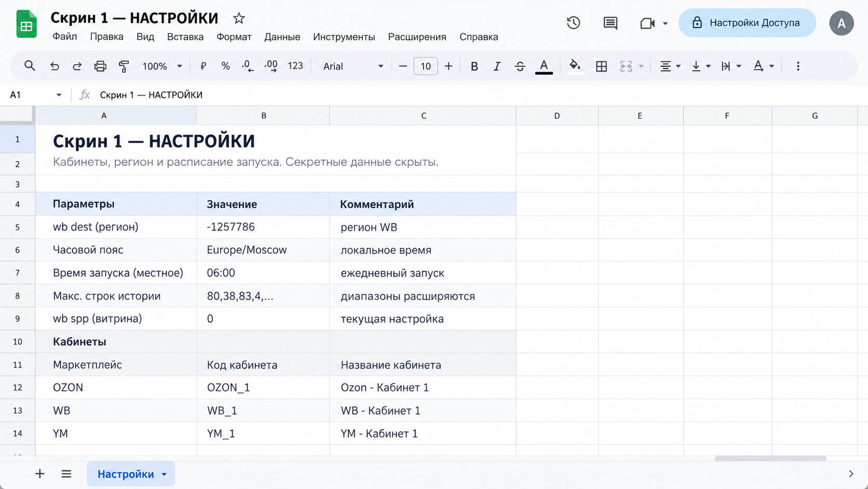Click the Настройки Доступа share button
868x489 pixels.
747,23
